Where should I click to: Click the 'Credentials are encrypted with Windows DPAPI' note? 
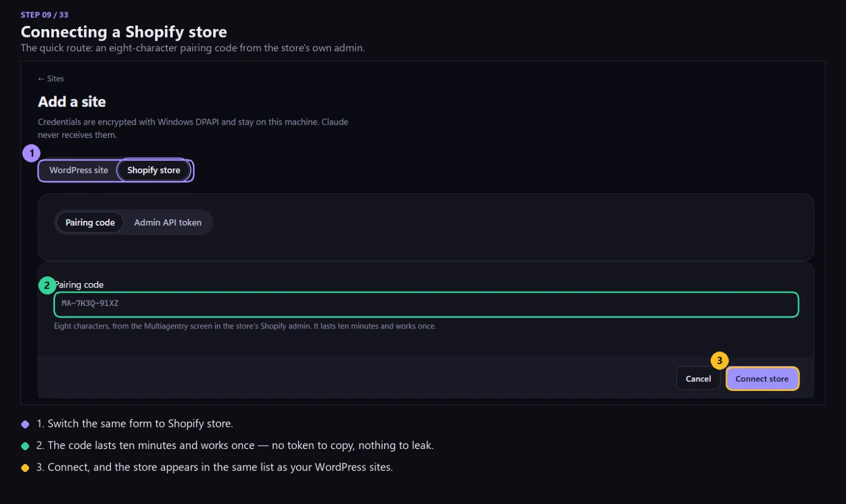(x=193, y=128)
